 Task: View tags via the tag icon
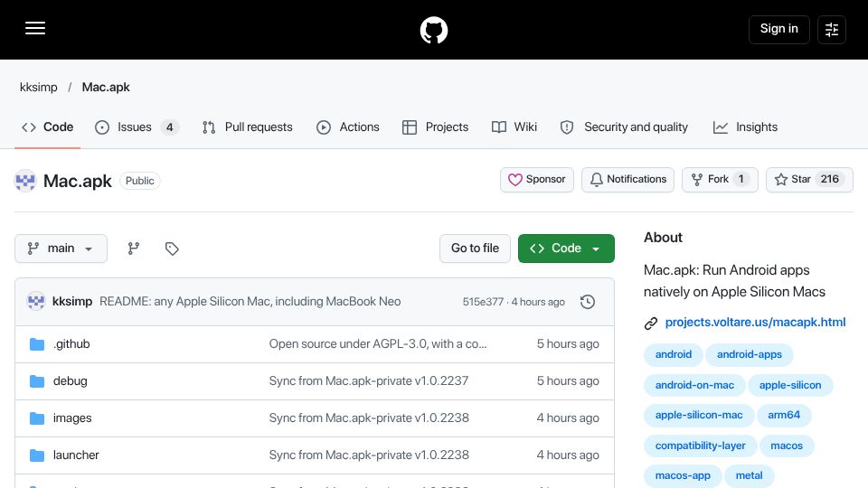[x=172, y=249]
